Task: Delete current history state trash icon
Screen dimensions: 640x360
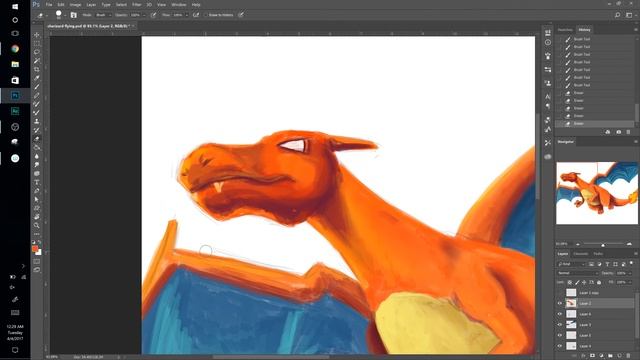Action: 628,132
